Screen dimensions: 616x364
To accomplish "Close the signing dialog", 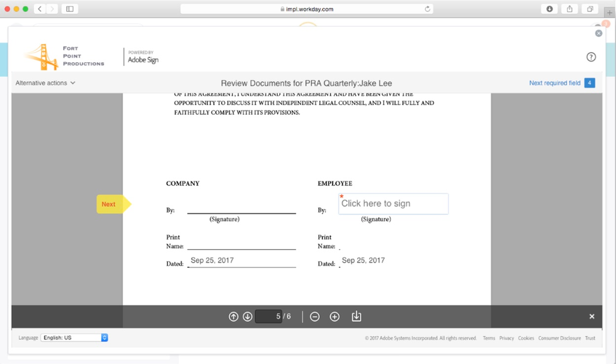I will 599,33.
